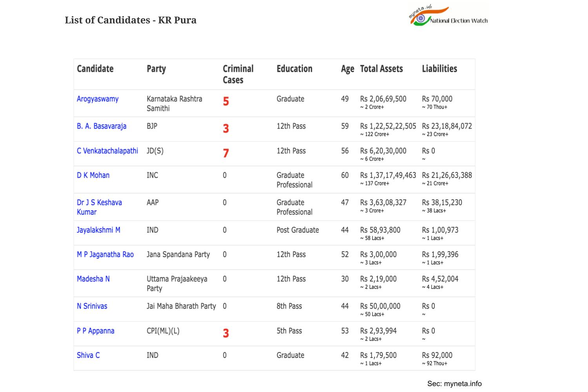Click the AAP party cell
Image resolution: width=588 pixels, height=392 pixels.
(x=153, y=203)
